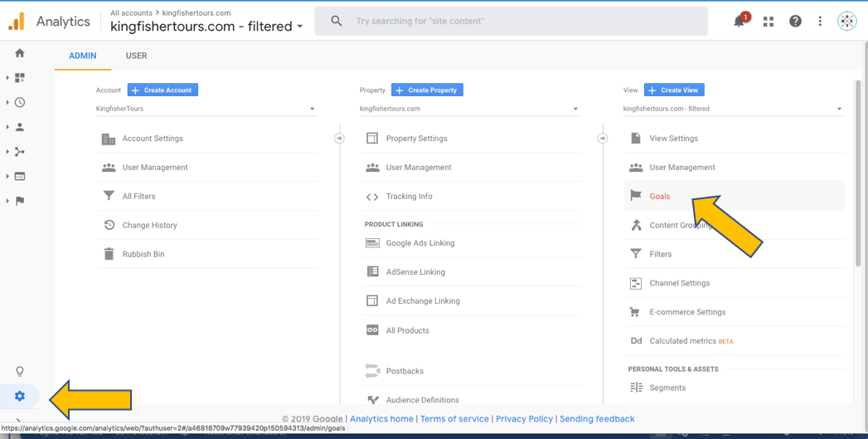Open the view selector in the header

point(207,26)
